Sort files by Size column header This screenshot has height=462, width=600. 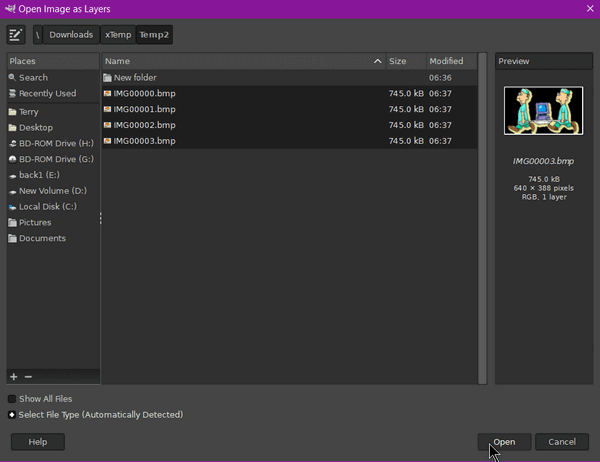click(406, 61)
